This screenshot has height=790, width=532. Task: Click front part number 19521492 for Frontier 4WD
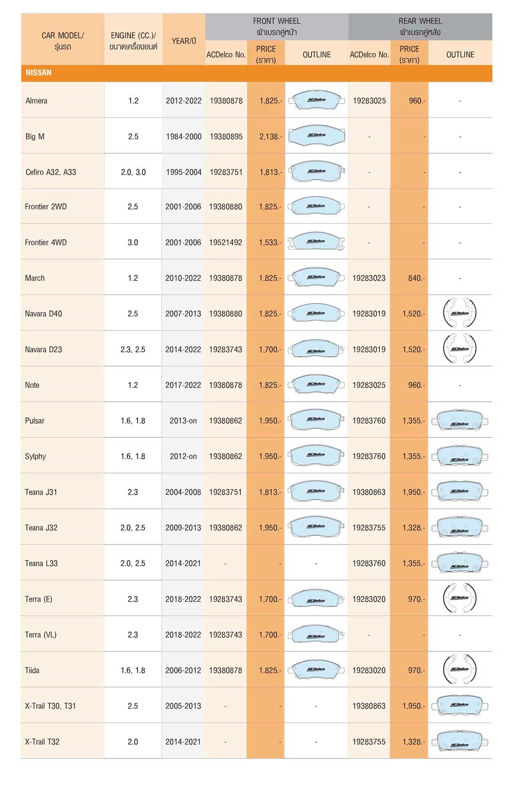pyautogui.click(x=225, y=243)
